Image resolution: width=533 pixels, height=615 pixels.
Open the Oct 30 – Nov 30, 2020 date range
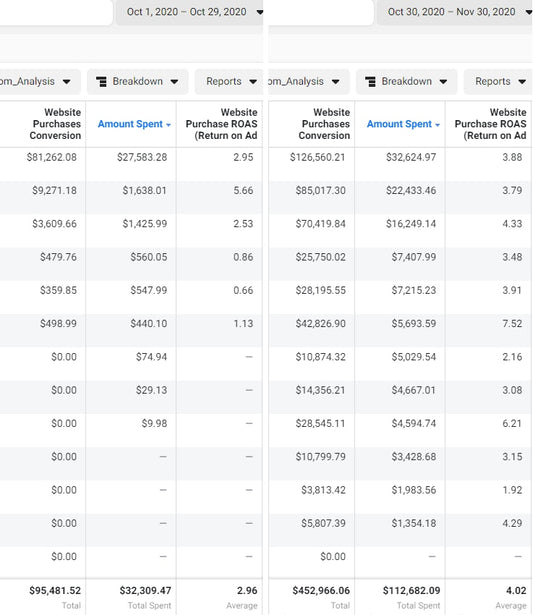tap(455, 12)
